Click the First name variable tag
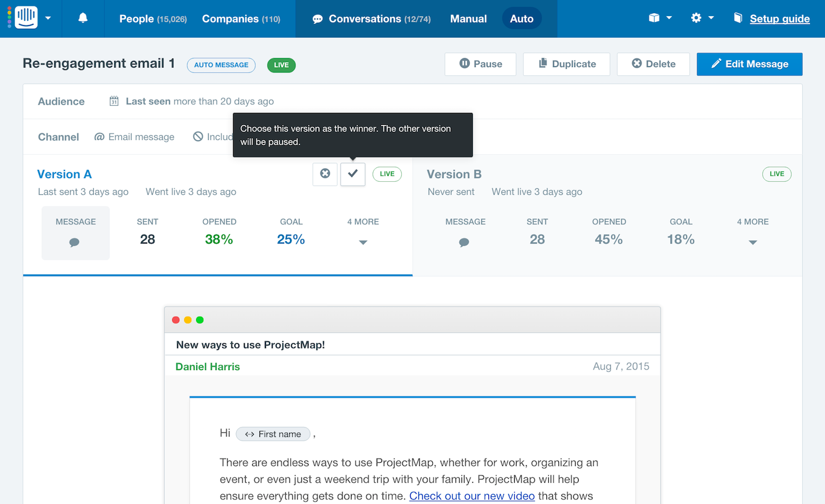This screenshot has height=504, width=825. (273, 434)
